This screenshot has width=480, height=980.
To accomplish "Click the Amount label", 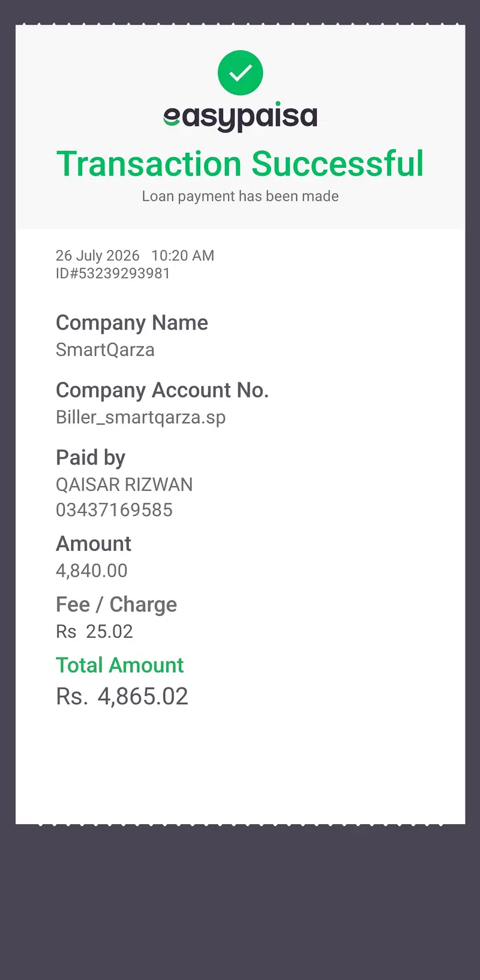I will (x=93, y=544).
